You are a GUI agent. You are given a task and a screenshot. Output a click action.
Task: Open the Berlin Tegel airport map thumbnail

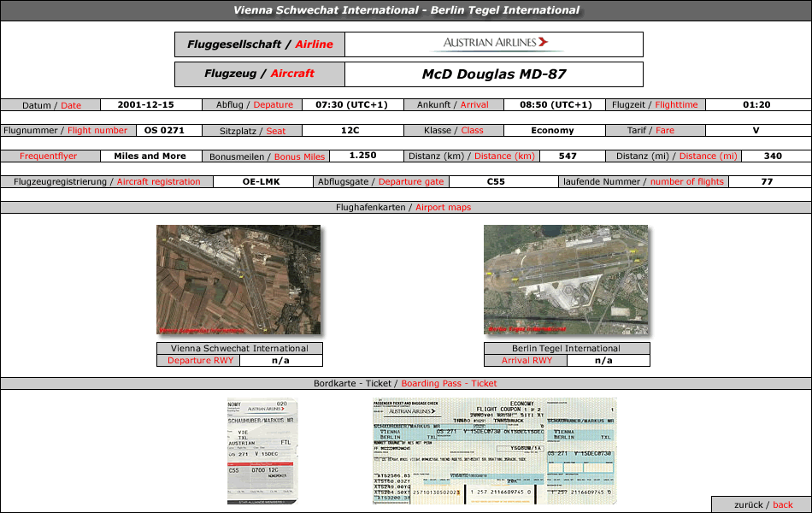566,280
